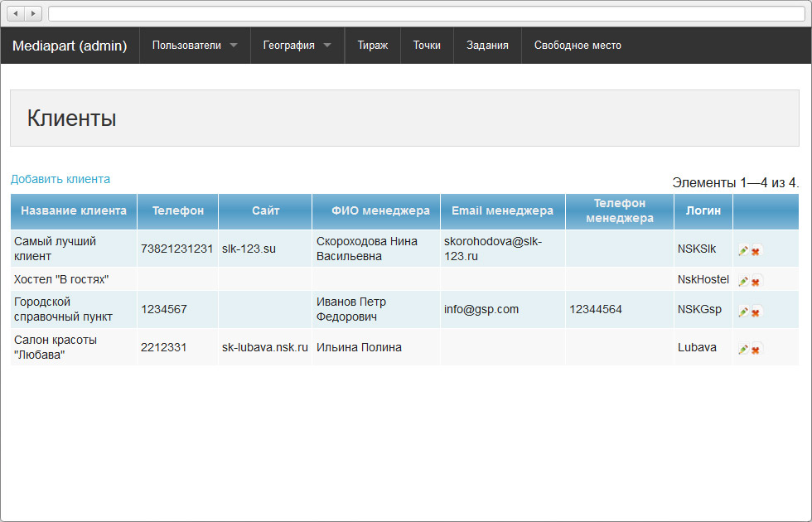
Task: Click the Клиенты page heading
Action: 71,118
